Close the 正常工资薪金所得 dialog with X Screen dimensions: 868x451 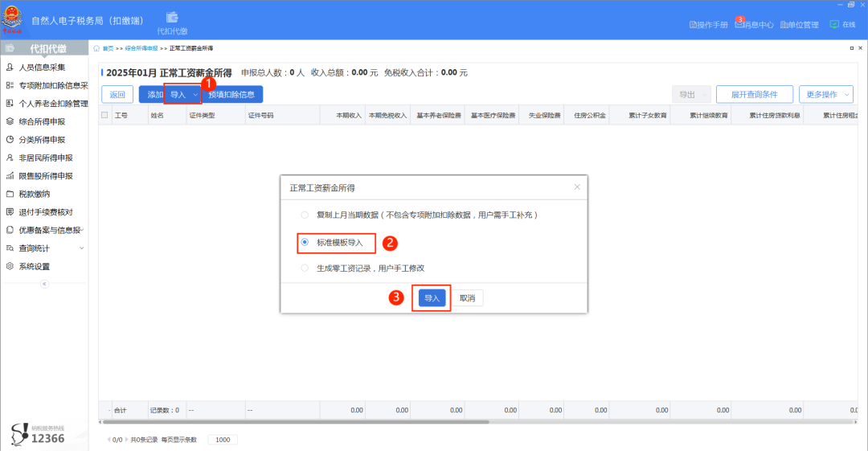pos(576,187)
